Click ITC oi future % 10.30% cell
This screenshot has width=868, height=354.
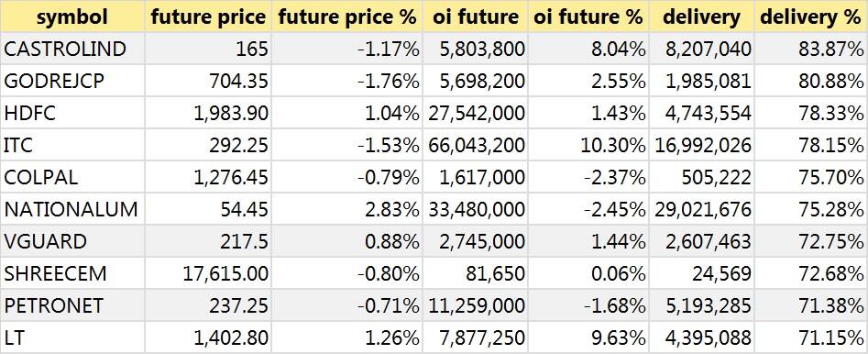588,145
